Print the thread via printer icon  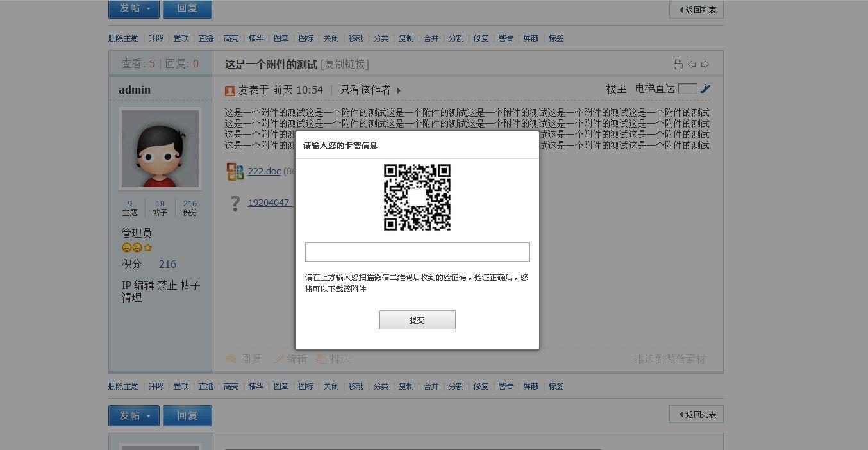click(x=678, y=64)
